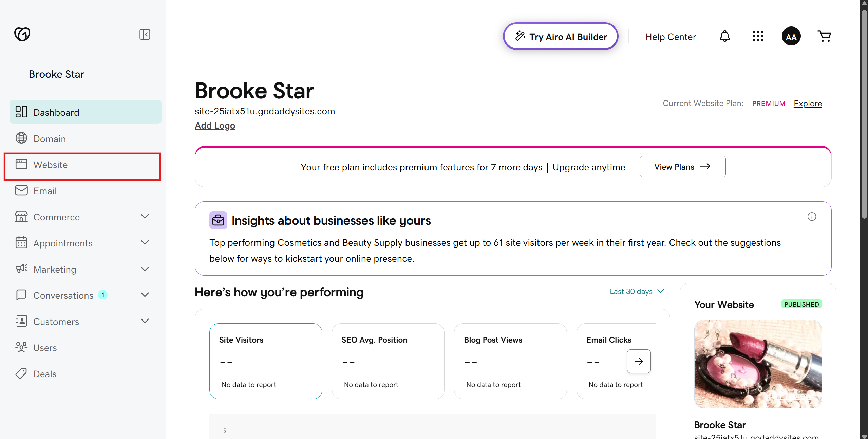Screen dimensions: 868x439
Task: Click the insights info icon
Action: pos(812,217)
